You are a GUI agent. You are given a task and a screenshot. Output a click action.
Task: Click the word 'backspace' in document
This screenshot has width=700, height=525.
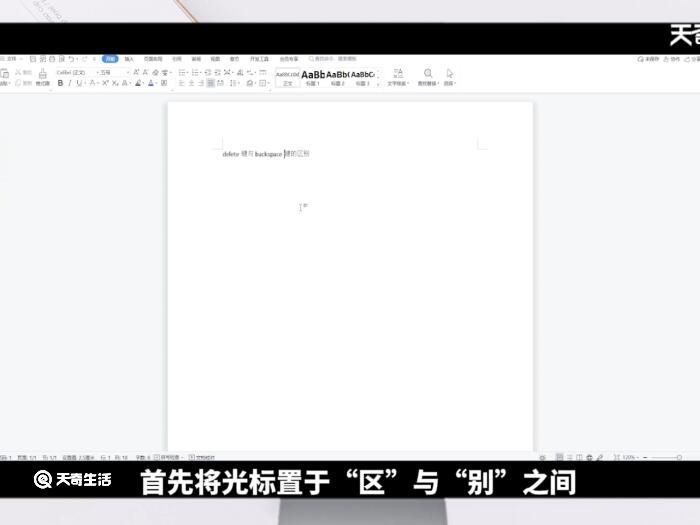click(x=268, y=154)
